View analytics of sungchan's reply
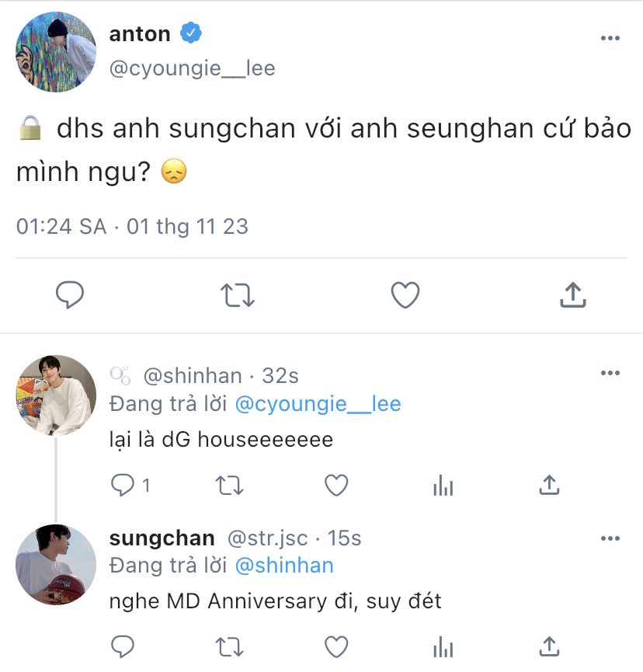This screenshot has width=643, height=672. point(443,646)
